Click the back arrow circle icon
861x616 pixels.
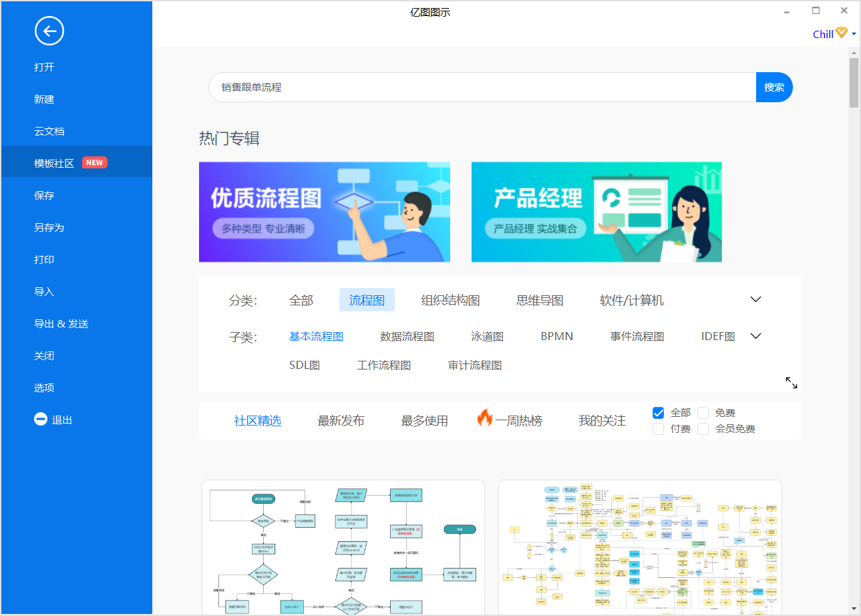tap(49, 31)
